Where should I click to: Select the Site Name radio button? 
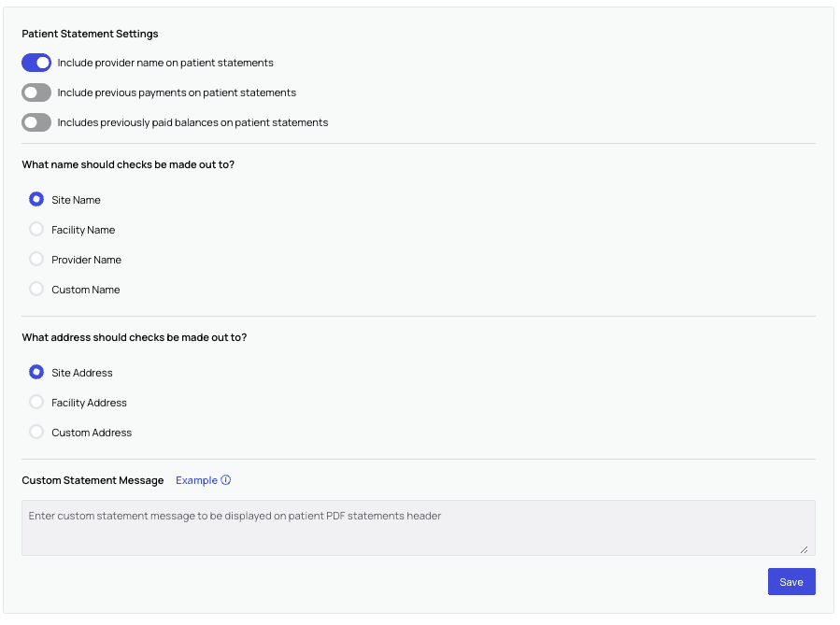36,199
